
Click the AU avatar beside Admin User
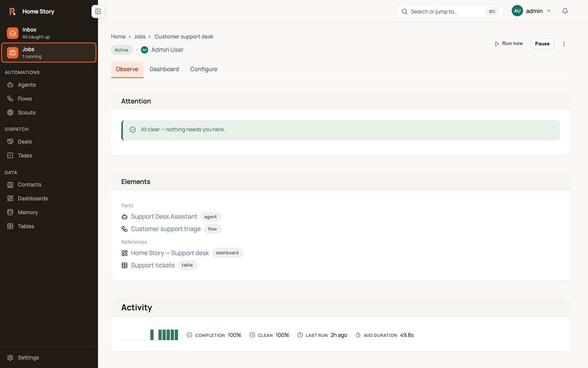click(145, 50)
